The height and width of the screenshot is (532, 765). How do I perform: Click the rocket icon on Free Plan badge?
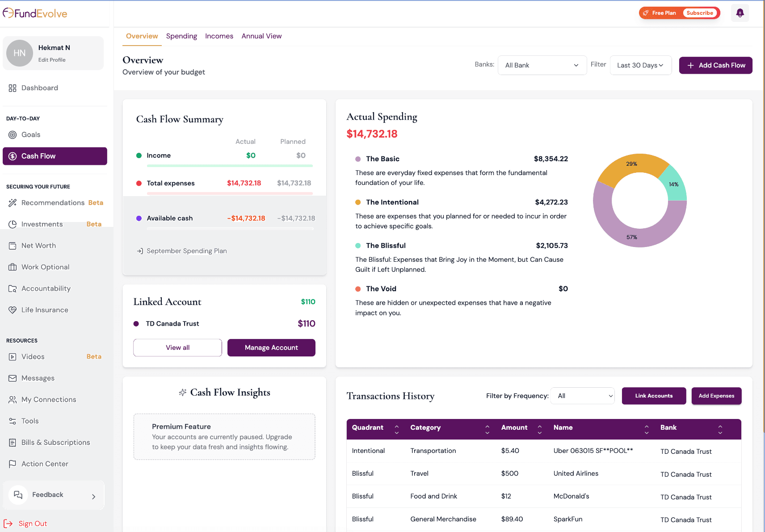pyautogui.click(x=646, y=13)
